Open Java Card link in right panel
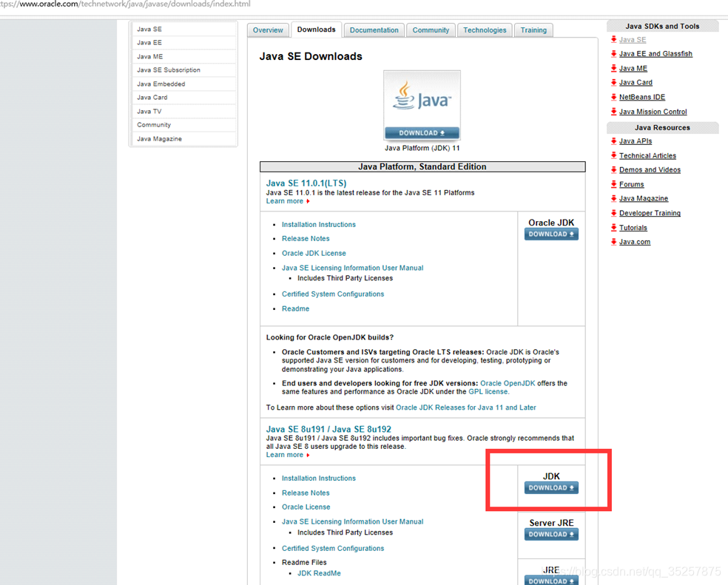This screenshot has height=585, width=728. pos(636,82)
